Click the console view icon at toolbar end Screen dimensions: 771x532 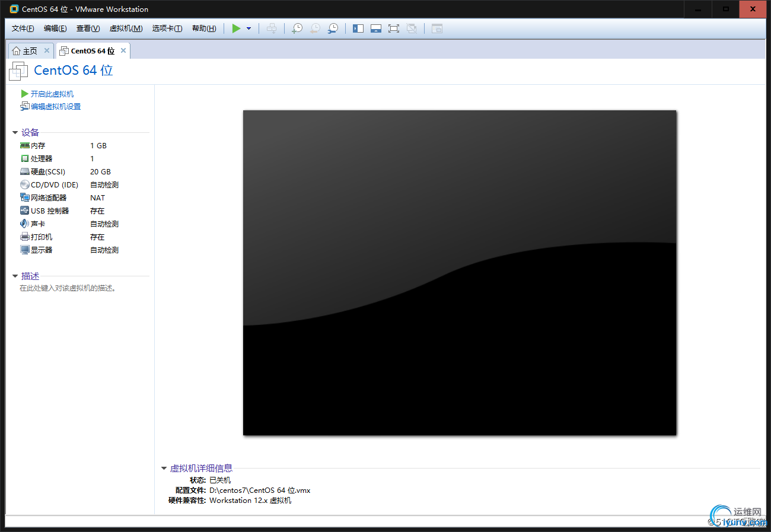[437, 28]
